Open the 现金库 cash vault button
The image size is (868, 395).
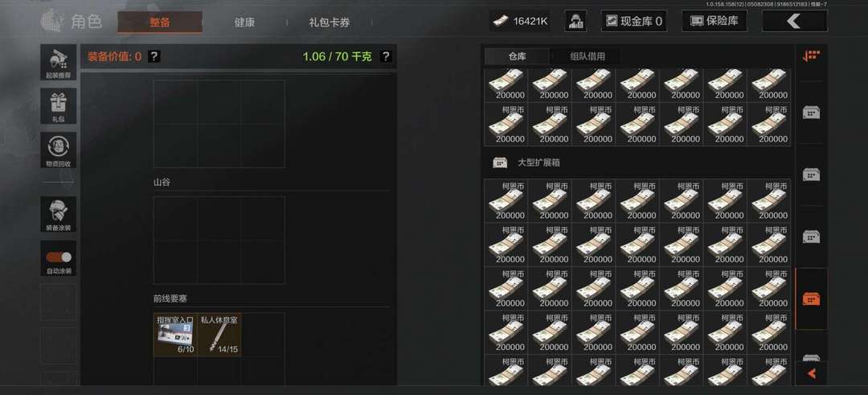coord(634,21)
